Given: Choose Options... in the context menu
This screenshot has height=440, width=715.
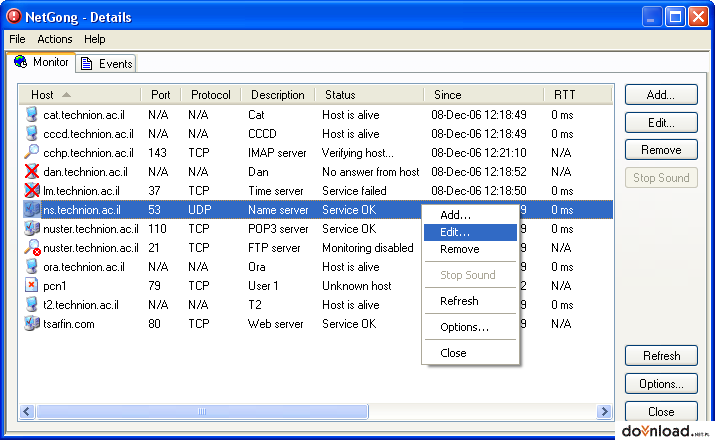Looking at the screenshot, I should click(470, 327).
